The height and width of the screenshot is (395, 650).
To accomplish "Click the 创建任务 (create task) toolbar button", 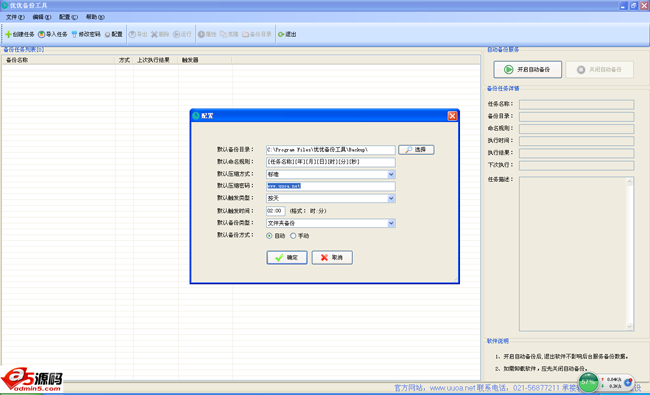I will click(x=19, y=34).
